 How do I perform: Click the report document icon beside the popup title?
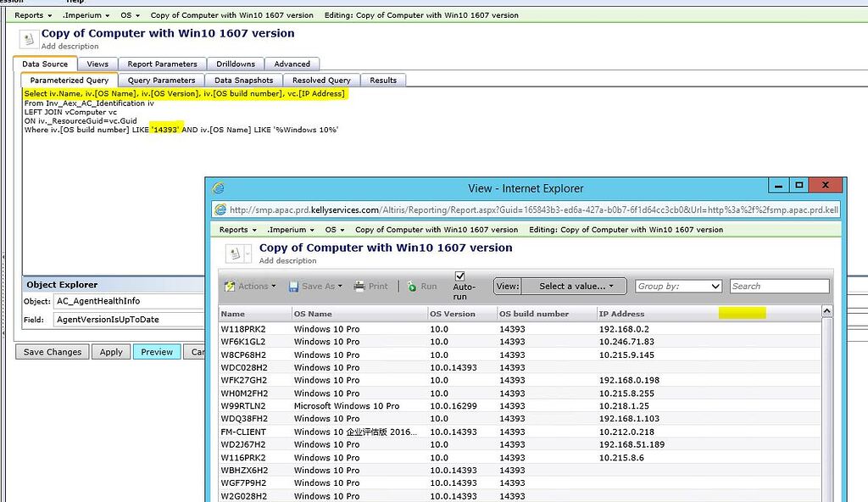[235, 254]
